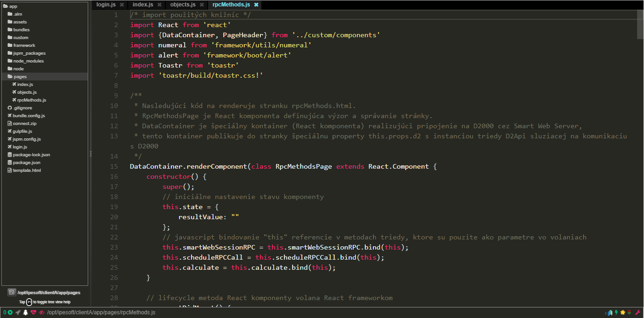The height and width of the screenshot is (318, 644).
Task: Click the working directory icon beside pages path
Action: (11, 292)
